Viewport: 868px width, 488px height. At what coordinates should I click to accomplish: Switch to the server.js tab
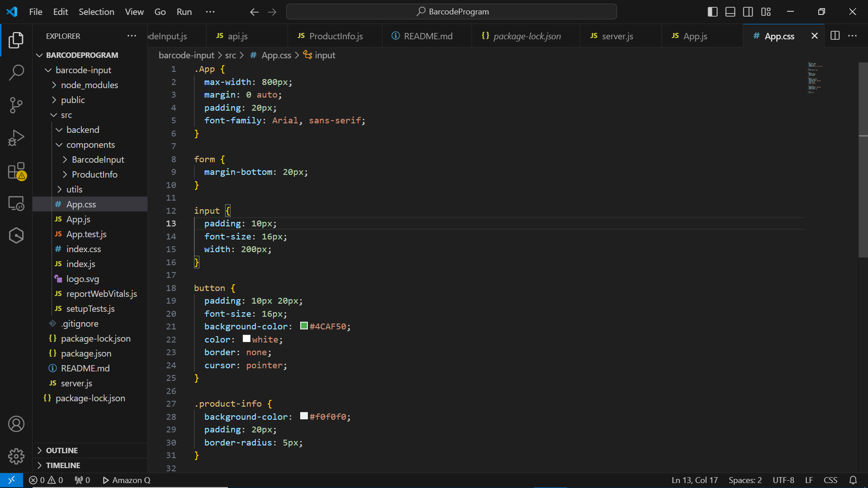point(617,36)
